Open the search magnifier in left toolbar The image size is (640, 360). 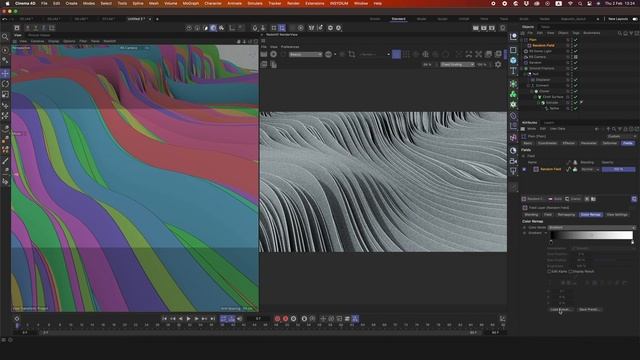pyautogui.click(x=5, y=37)
